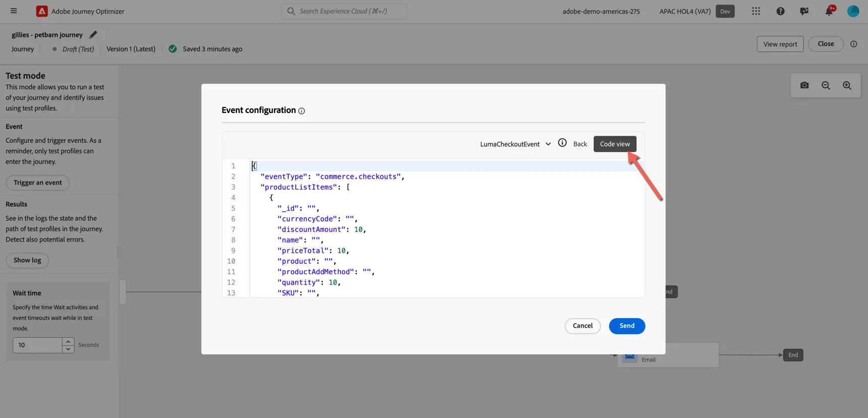Open the apps grid switcher

click(x=755, y=11)
